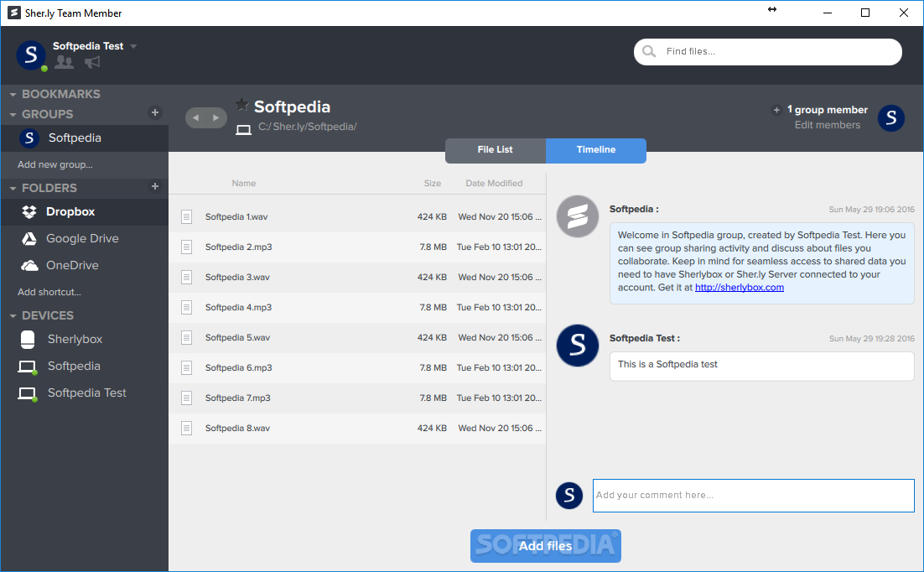Image resolution: width=924 pixels, height=572 pixels.
Task: Click the C:/Sher.ly/Softpedia/ path text
Action: pyautogui.click(x=307, y=127)
